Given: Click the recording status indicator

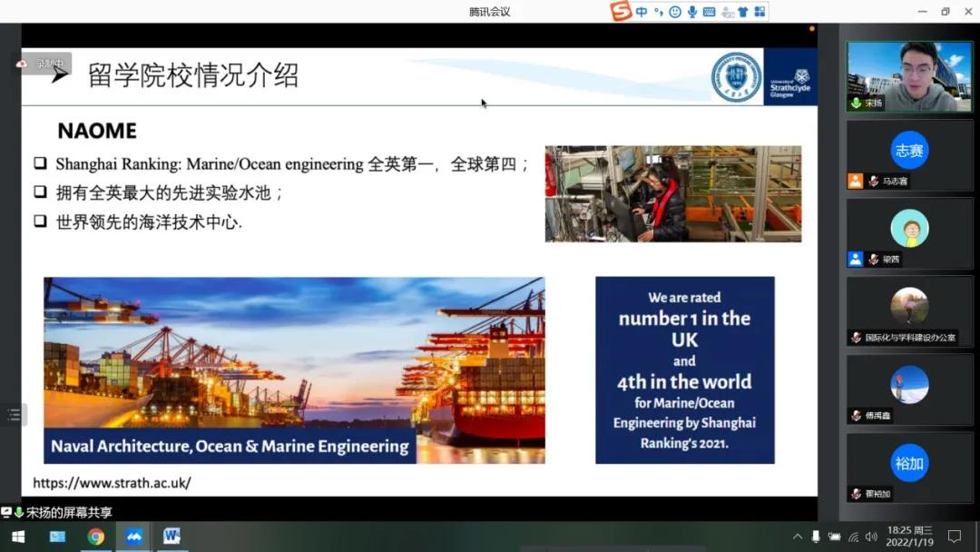Looking at the screenshot, I should [42, 64].
